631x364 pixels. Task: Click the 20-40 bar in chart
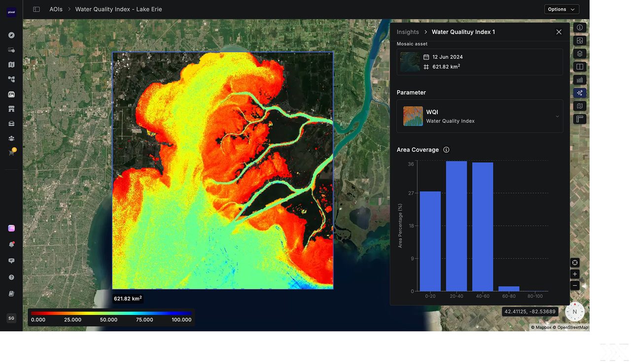coord(456,226)
